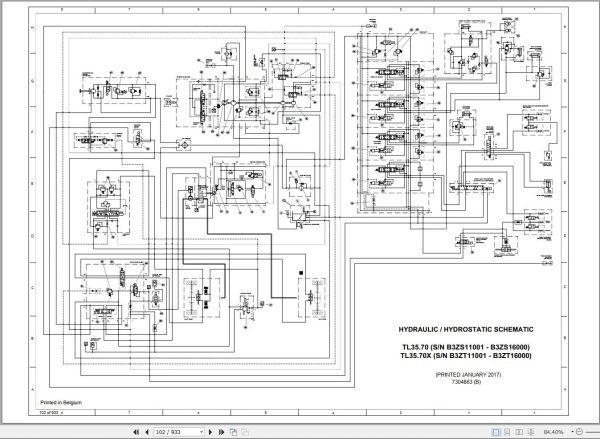Image resolution: width=600 pixels, height=439 pixels.
Task: Jump to the last page
Action: [x=221, y=432]
